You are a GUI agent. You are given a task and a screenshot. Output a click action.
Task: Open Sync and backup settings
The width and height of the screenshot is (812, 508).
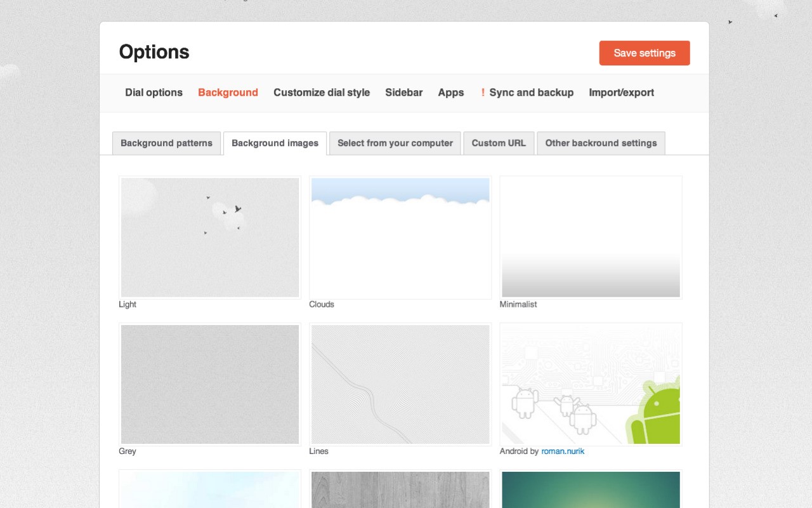tap(530, 93)
